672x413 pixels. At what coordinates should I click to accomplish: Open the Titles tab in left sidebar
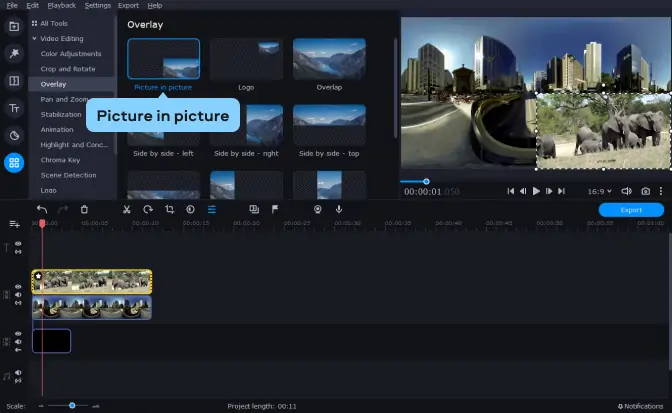tap(14, 108)
